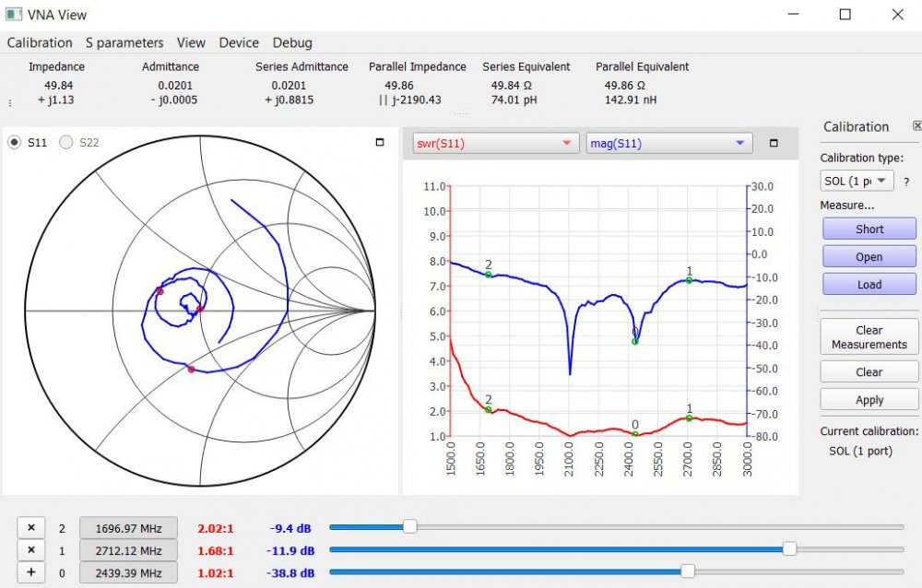Open the mag(S11) trace dropdown
Viewport: 922px width, 588px height.
(669, 144)
